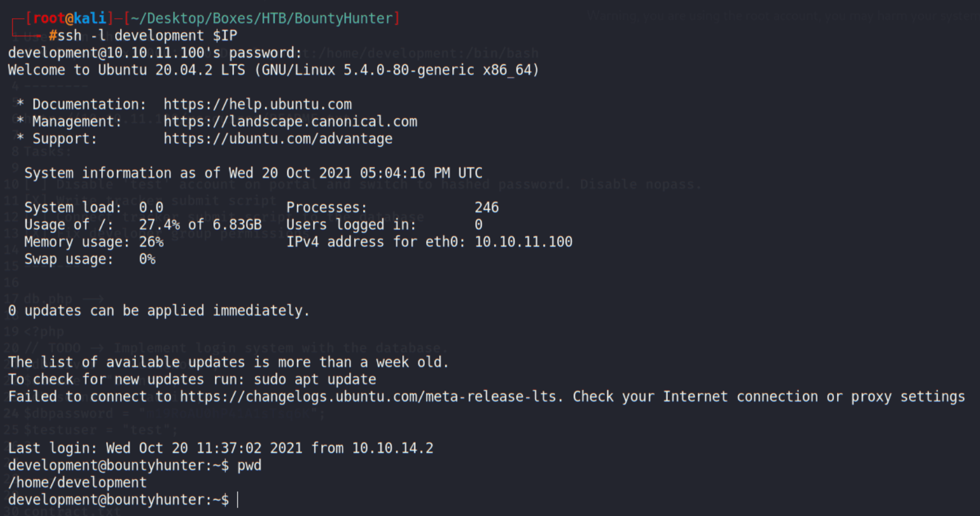Select the Memory usage 26% value
The width and height of the screenshot is (980, 516).
151,242
